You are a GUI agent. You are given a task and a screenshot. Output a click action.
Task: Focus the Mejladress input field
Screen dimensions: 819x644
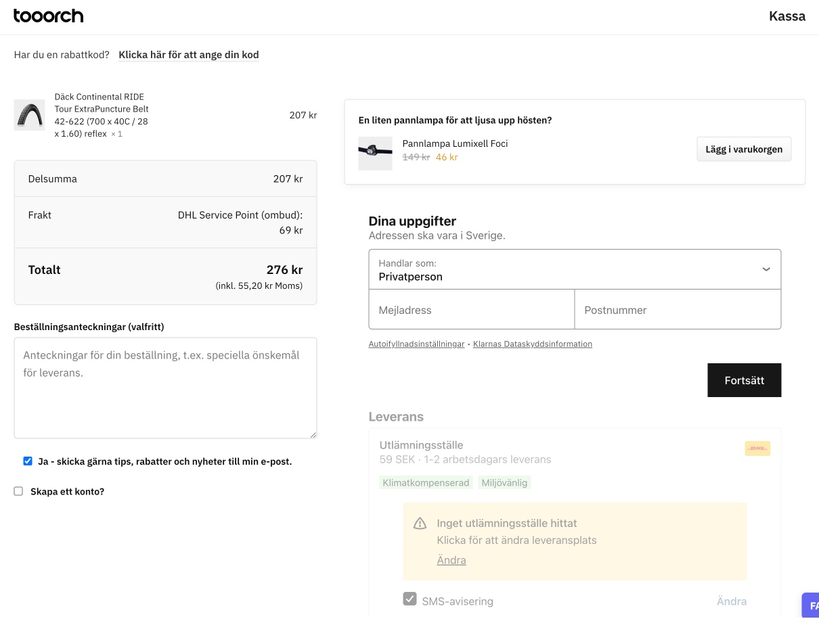471,310
